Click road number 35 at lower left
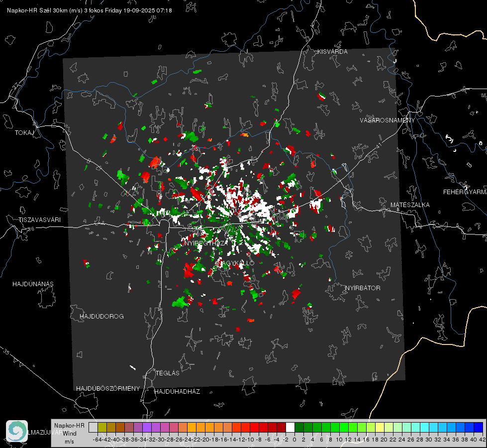487x448 pixels. (x=6, y=352)
